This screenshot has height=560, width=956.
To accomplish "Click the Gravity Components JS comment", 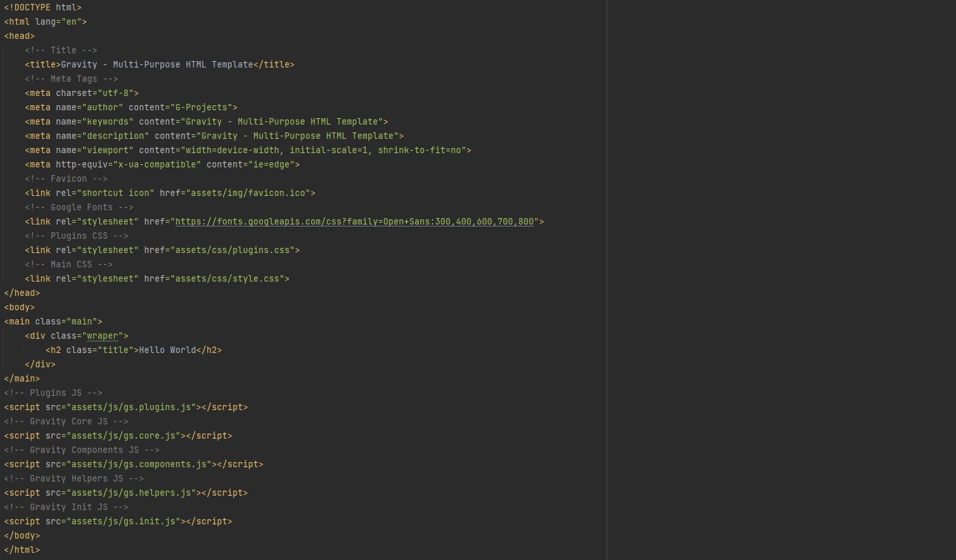I will tap(82, 450).
